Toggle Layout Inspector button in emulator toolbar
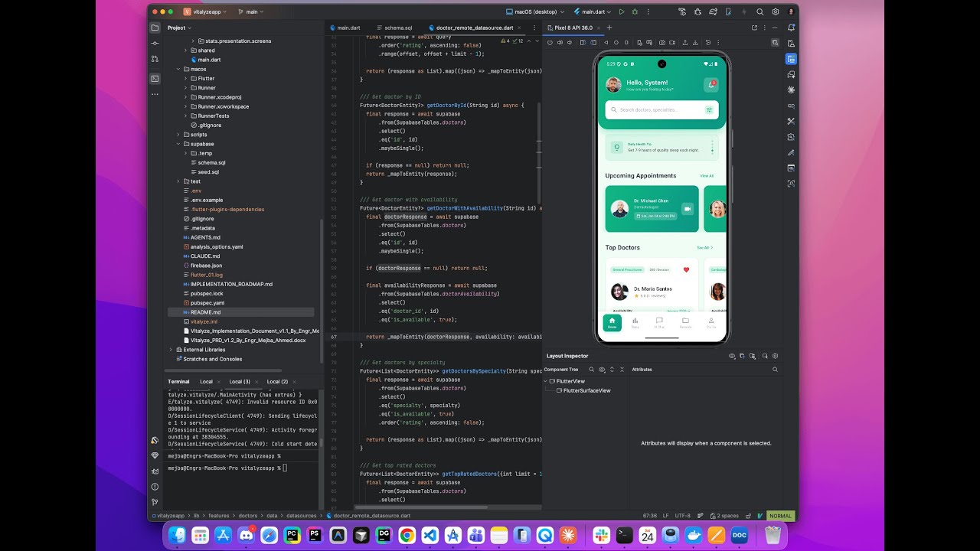Screen dimensions: 980x551 pyautogui.click(x=776, y=43)
